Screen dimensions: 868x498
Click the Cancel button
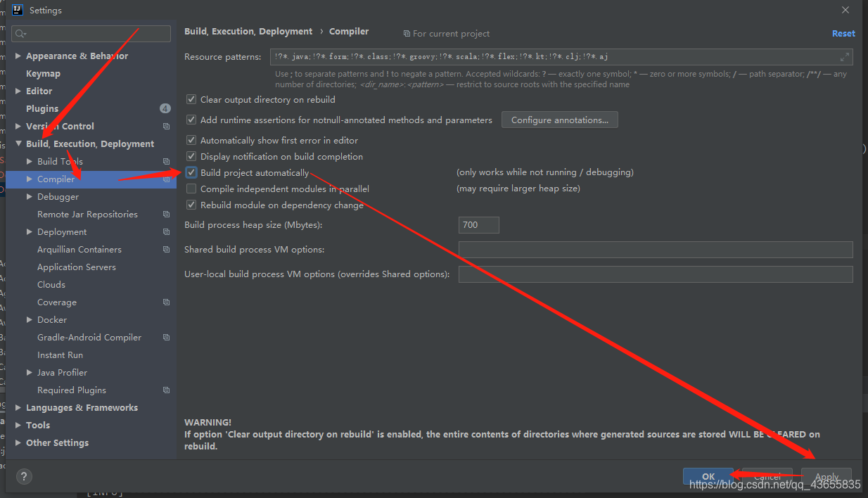pos(767,476)
